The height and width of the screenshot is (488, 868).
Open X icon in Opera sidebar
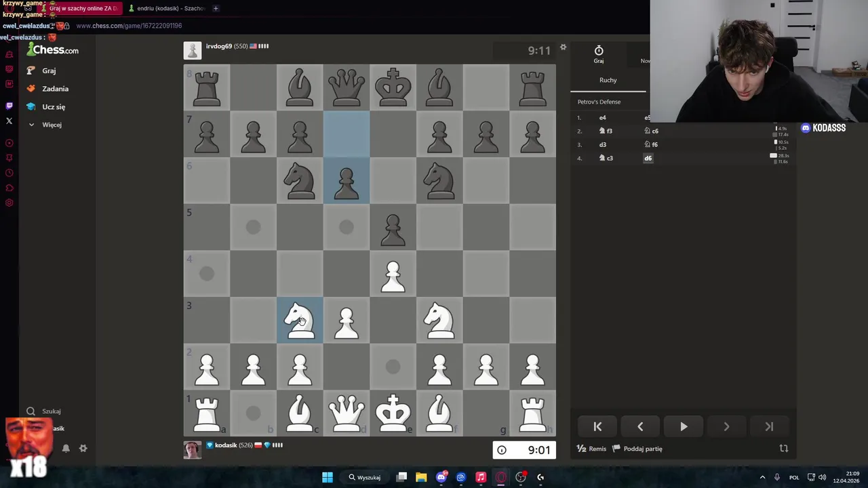click(x=9, y=121)
